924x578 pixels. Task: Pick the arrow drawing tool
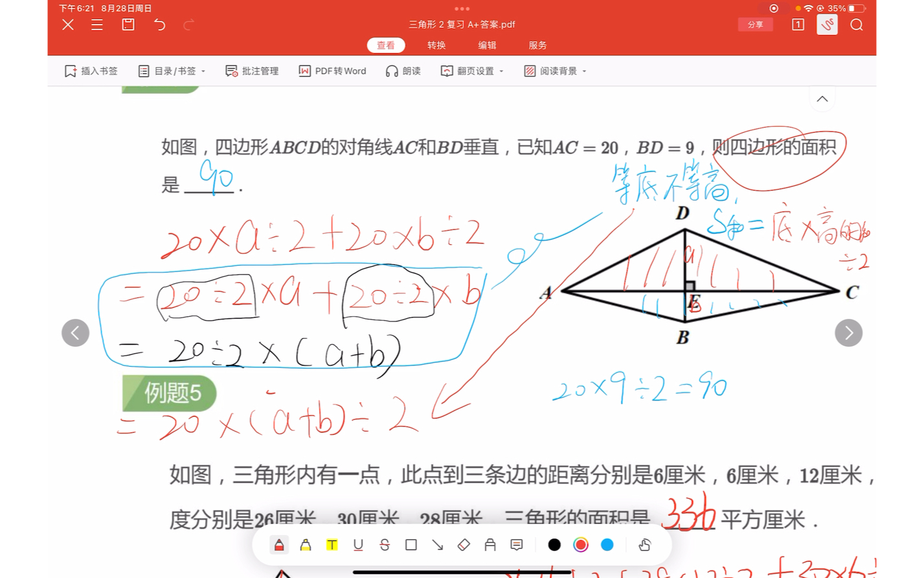click(437, 545)
